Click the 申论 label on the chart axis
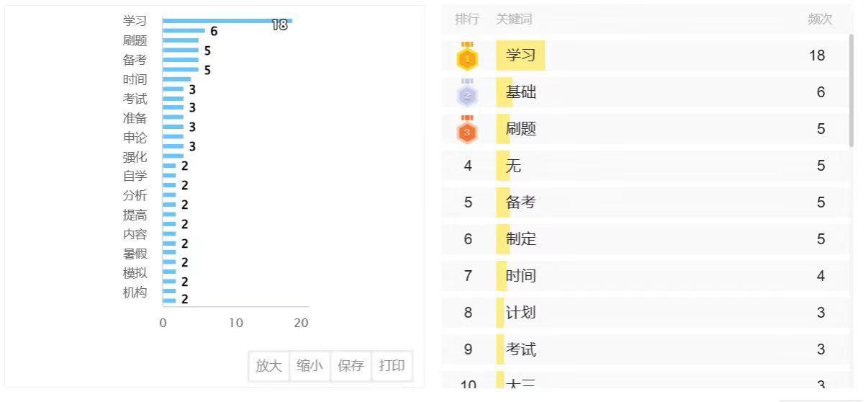 135,138
